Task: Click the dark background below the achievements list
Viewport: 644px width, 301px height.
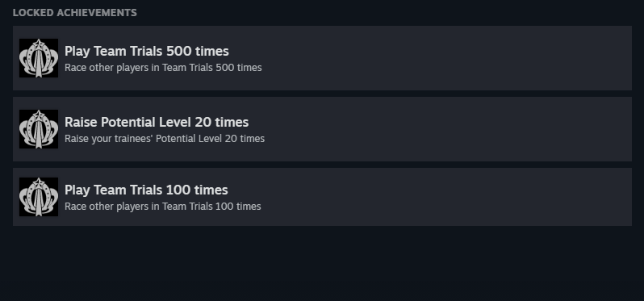Action: [x=322, y=265]
